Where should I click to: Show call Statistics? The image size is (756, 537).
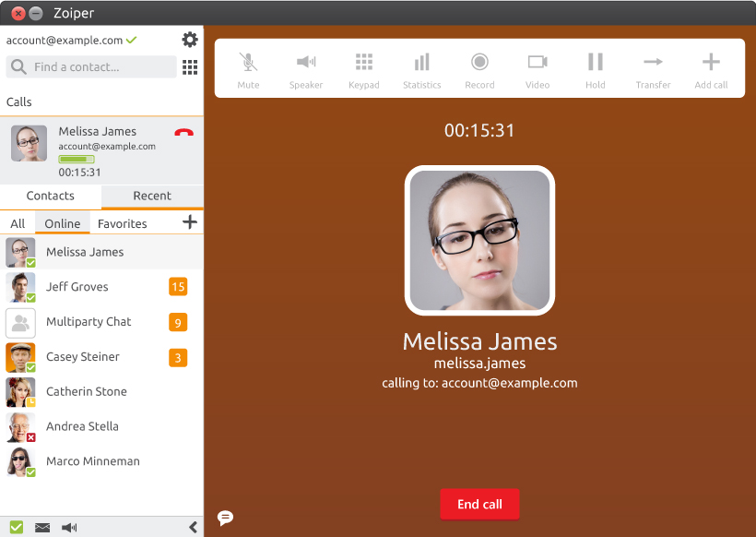click(421, 68)
